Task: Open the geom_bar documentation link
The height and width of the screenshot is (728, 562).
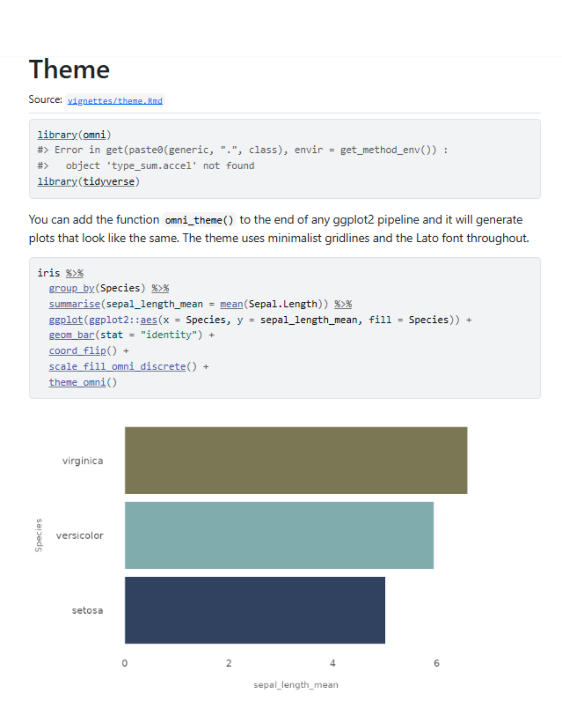Action: pos(72,335)
